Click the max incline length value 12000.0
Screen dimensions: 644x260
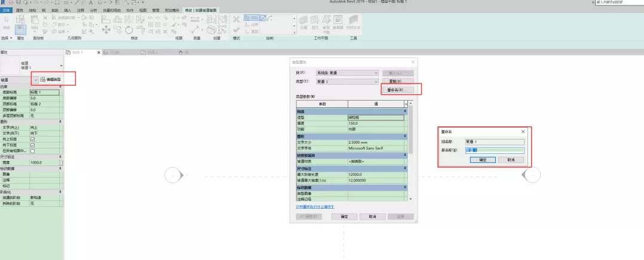tap(376, 174)
